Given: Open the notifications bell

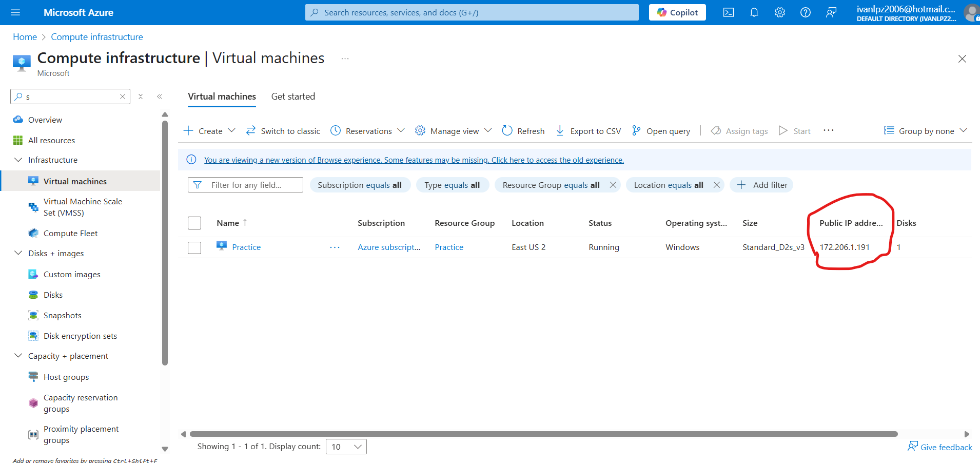Looking at the screenshot, I should (x=754, y=12).
